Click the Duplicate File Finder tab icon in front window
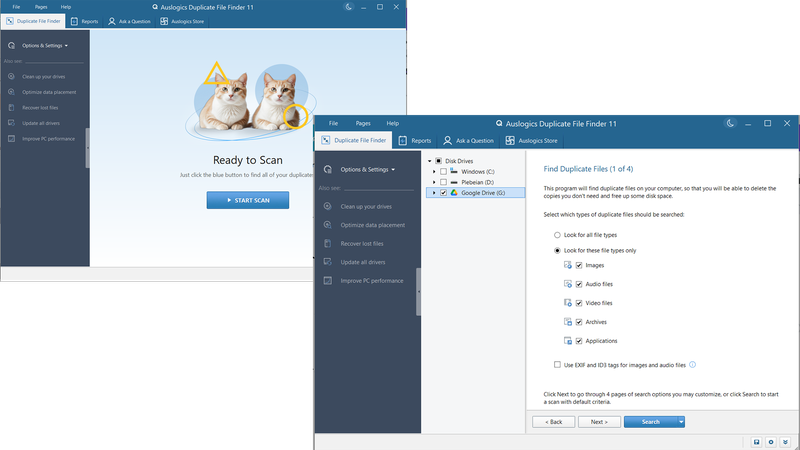 (x=326, y=140)
